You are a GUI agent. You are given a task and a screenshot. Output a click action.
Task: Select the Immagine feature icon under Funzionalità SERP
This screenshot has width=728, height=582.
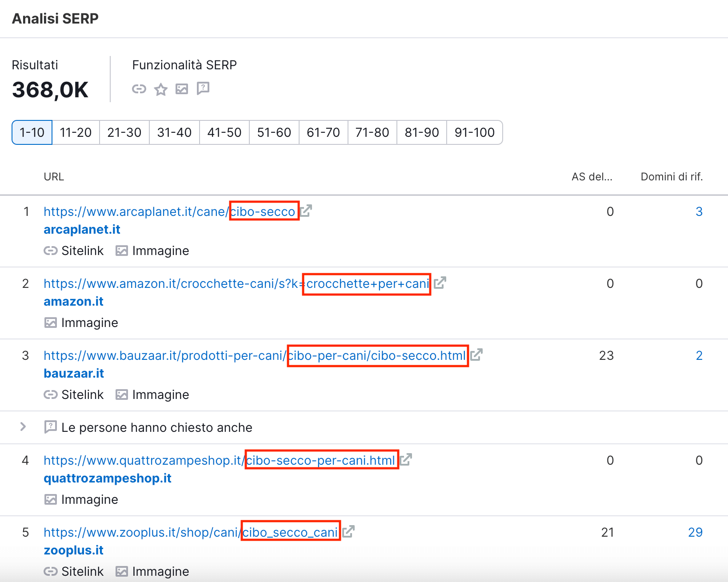coord(182,89)
